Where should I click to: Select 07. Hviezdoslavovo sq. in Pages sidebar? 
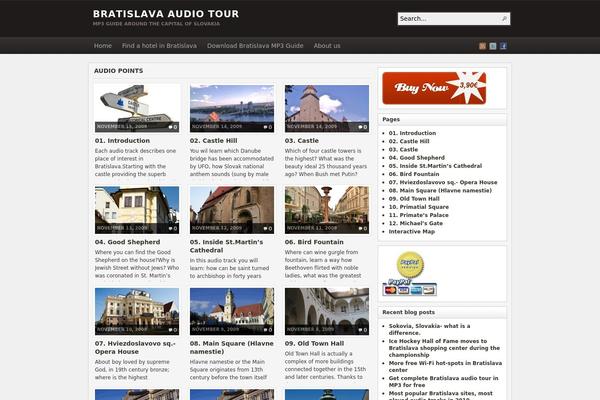coord(443,182)
